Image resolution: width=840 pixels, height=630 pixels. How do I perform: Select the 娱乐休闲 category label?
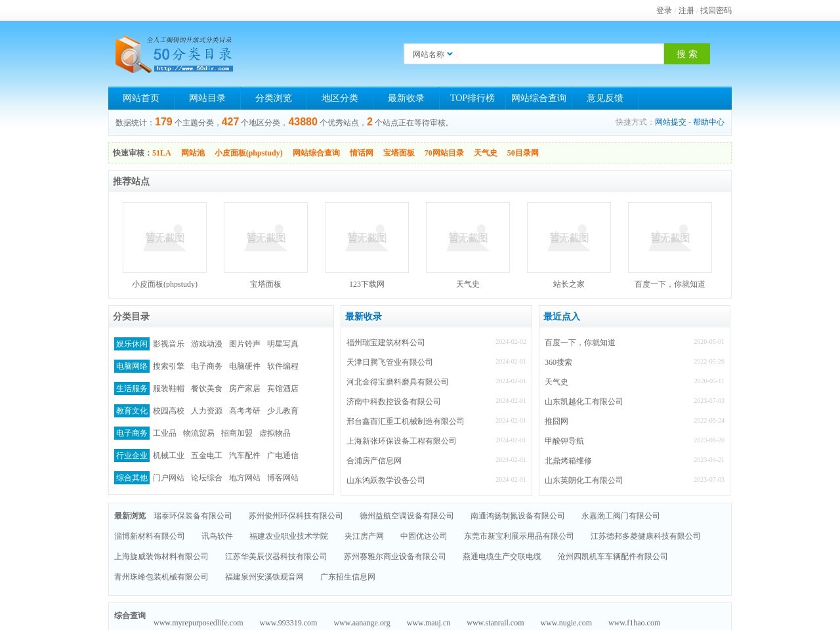click(131, 344)
